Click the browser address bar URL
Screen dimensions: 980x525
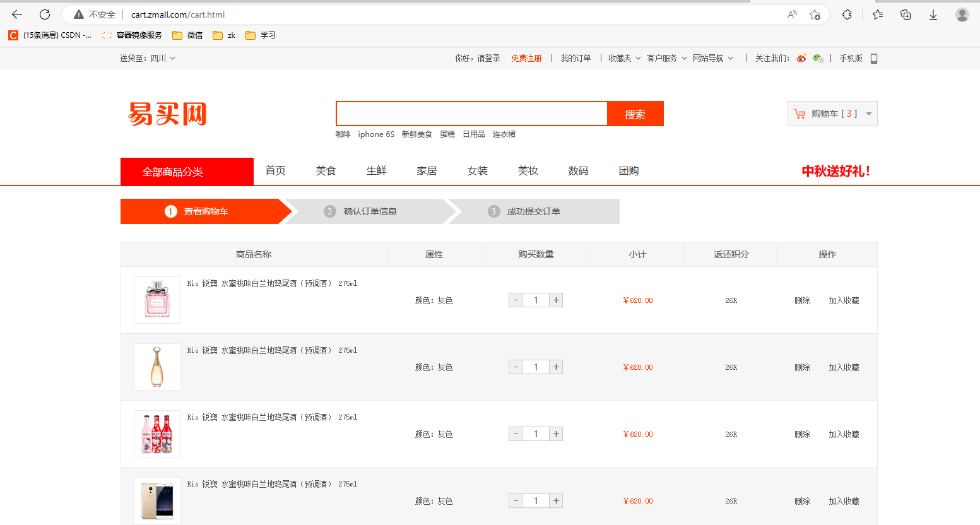click(178, 15)
